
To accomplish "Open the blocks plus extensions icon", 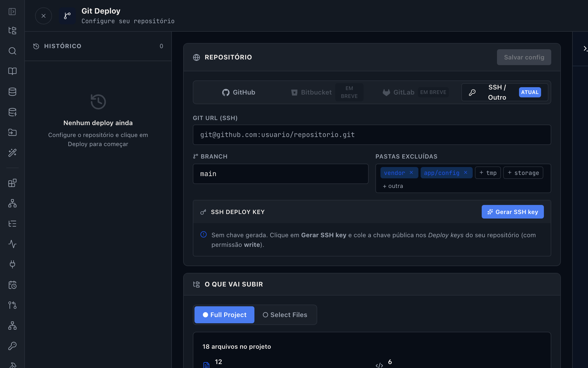I will pyautogui.click(x=12, y=183).
